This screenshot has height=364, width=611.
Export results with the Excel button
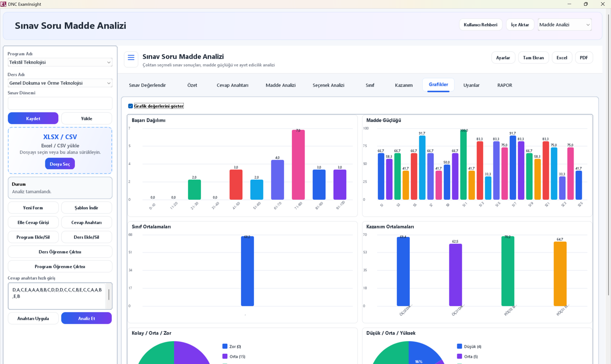[x=562, y=58]
